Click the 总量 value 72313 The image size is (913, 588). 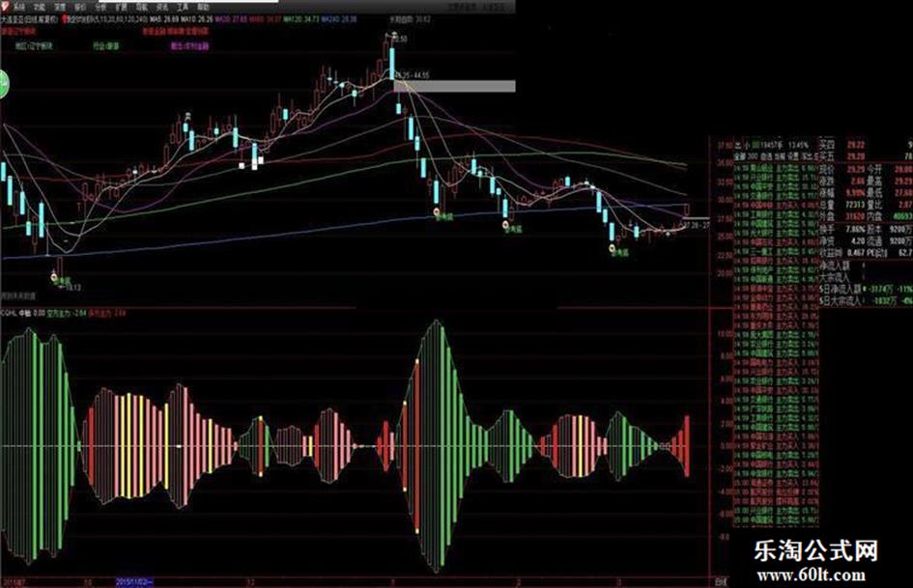(x=855, y=205)
